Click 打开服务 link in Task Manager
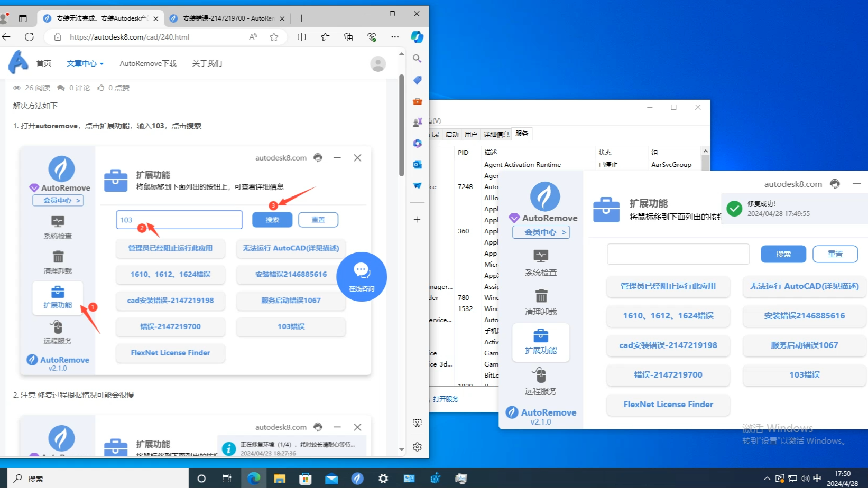 point(446,399)
